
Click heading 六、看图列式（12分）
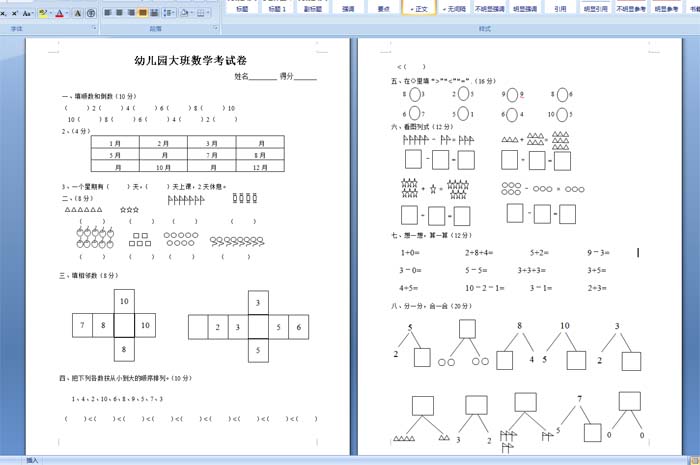(422, 127)
